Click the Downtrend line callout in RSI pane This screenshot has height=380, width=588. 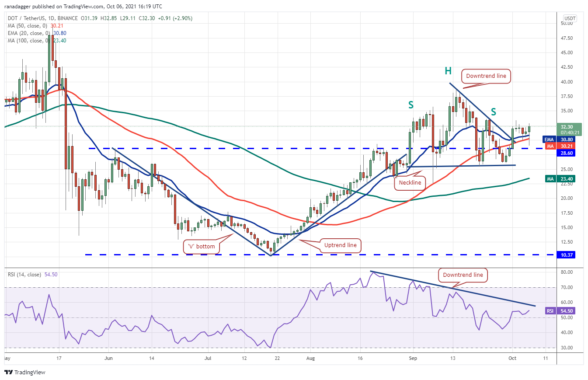463,275
